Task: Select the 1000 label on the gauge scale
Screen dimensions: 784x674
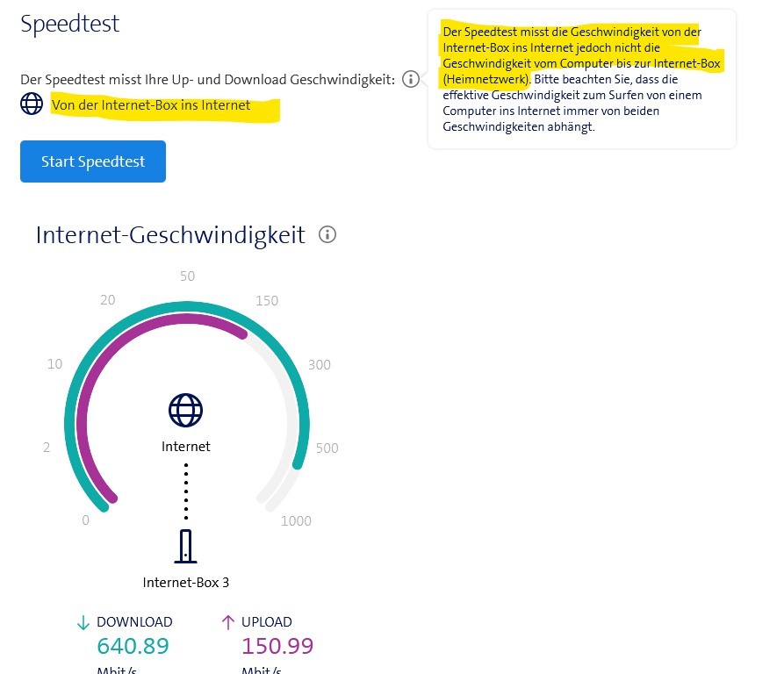Action: click(296, 520)
